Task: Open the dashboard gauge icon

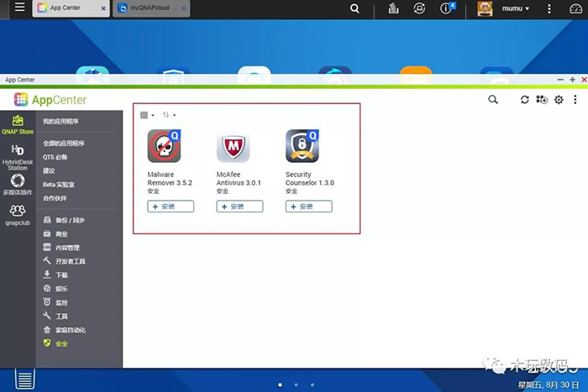Action: click(575, 8)
